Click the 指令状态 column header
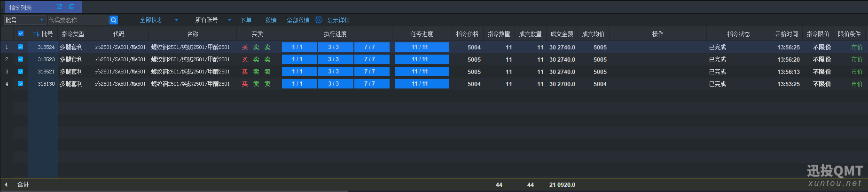This screenshot has height=192, width=868. click(x=739, y=34)
